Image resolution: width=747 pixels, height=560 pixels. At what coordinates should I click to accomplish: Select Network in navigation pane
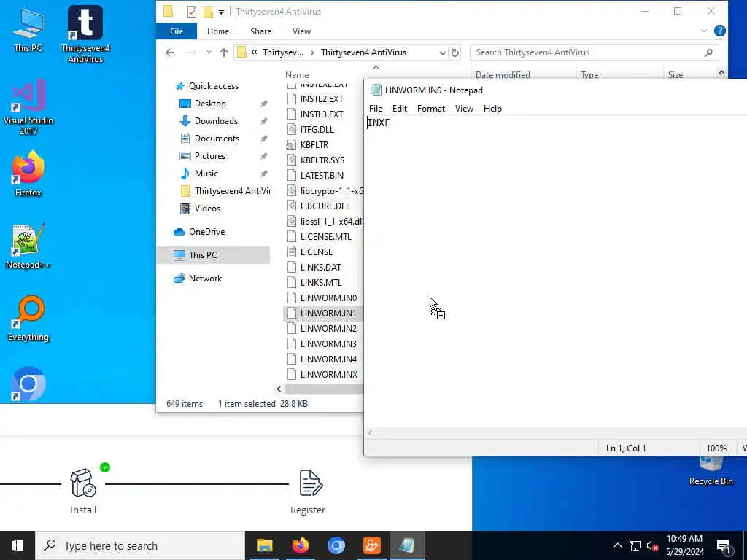click(x=205, y=279)
